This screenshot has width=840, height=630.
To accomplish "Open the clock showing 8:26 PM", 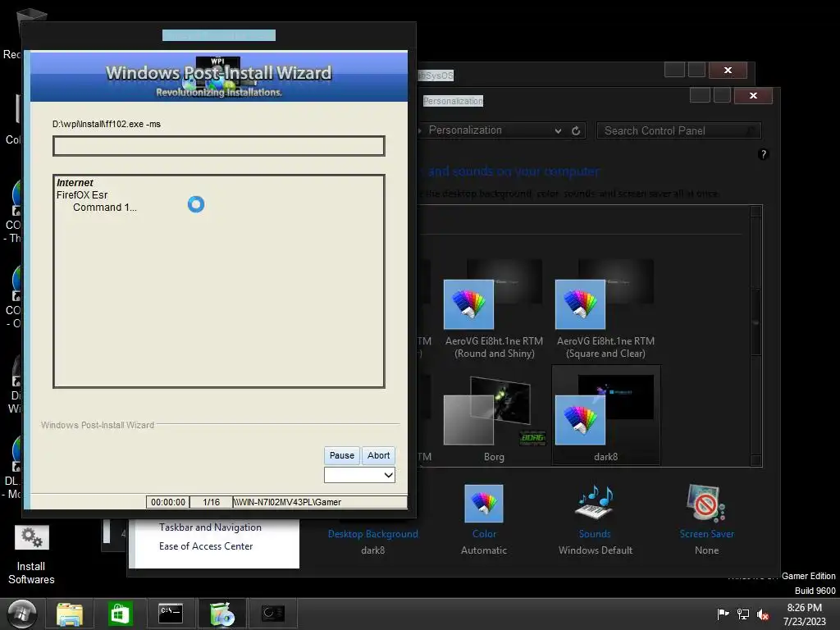I will pyautogui.click(x=804, y=614).
